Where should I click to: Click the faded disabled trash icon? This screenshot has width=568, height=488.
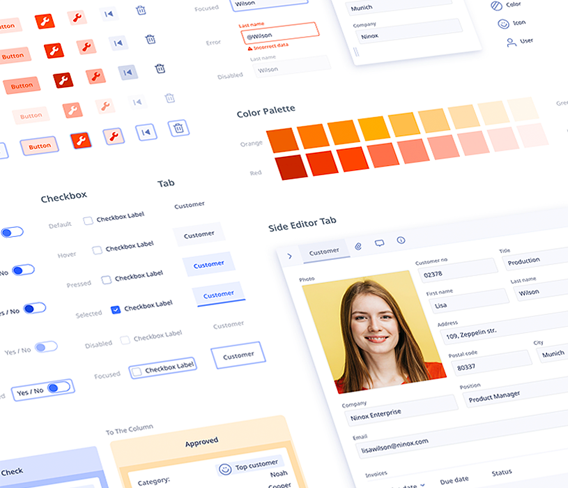point(170,98)
